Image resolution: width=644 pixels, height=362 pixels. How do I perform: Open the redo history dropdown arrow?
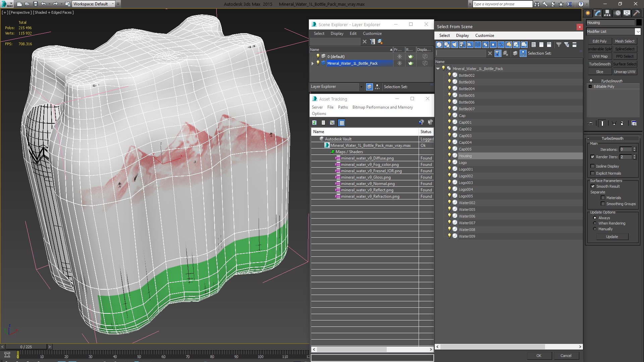point(61,4)
